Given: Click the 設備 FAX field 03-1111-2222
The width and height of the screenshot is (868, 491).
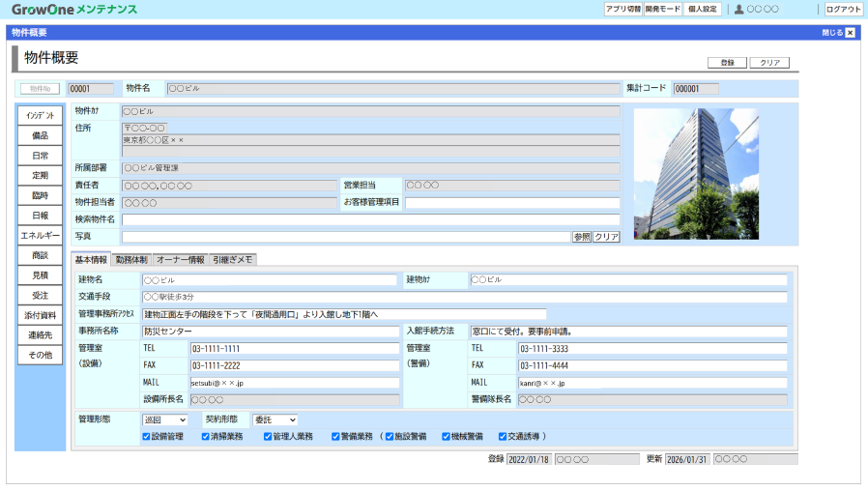Looking at the screenshot, I should [295, 366].
